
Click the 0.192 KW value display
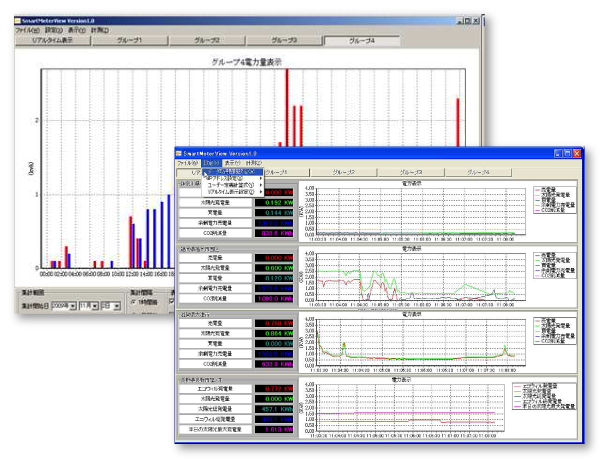coord(274,203)
